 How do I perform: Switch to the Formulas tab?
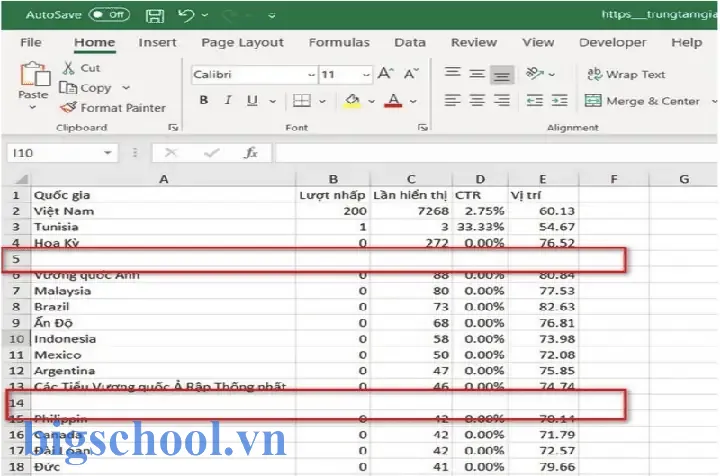coord(339,43)
